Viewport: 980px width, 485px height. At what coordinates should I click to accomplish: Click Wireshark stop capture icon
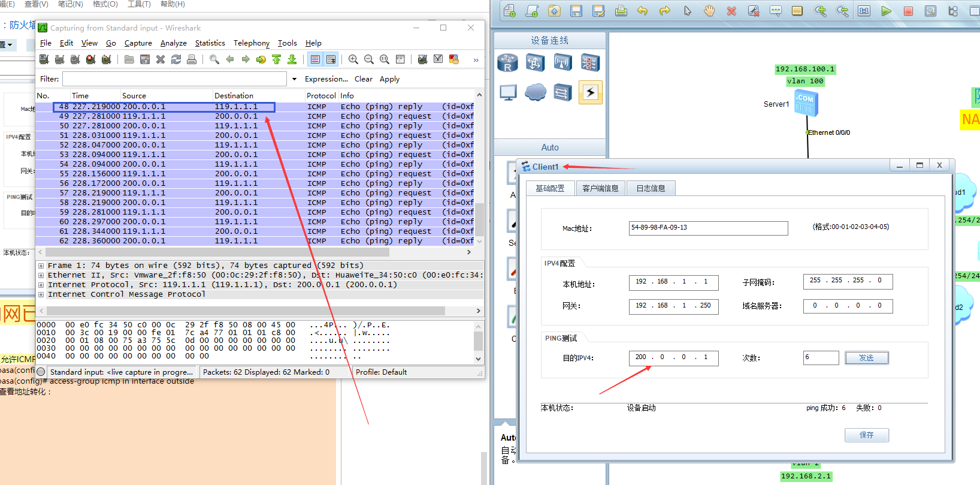pyautogui.click(x=90, y=59)
